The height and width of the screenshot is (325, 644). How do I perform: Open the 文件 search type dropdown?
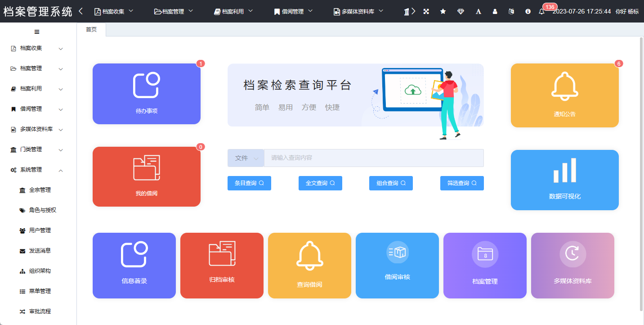pyautogui.click(x=246, y=158)
